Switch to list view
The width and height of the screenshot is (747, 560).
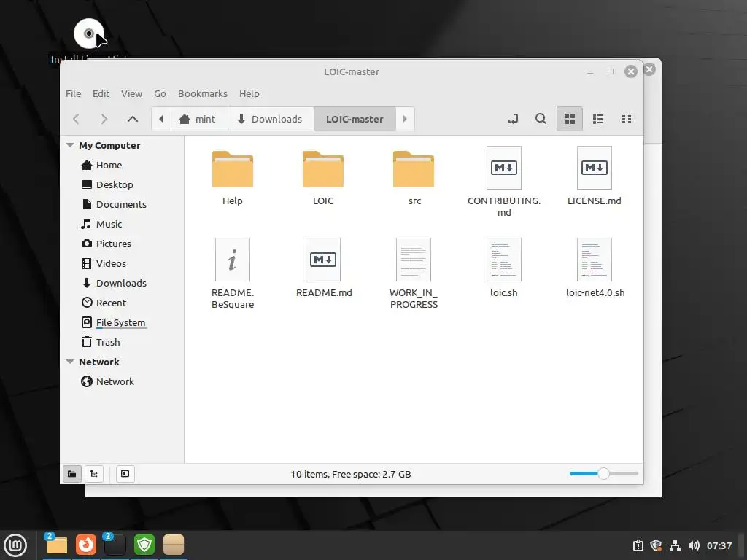tap(598, 119)
